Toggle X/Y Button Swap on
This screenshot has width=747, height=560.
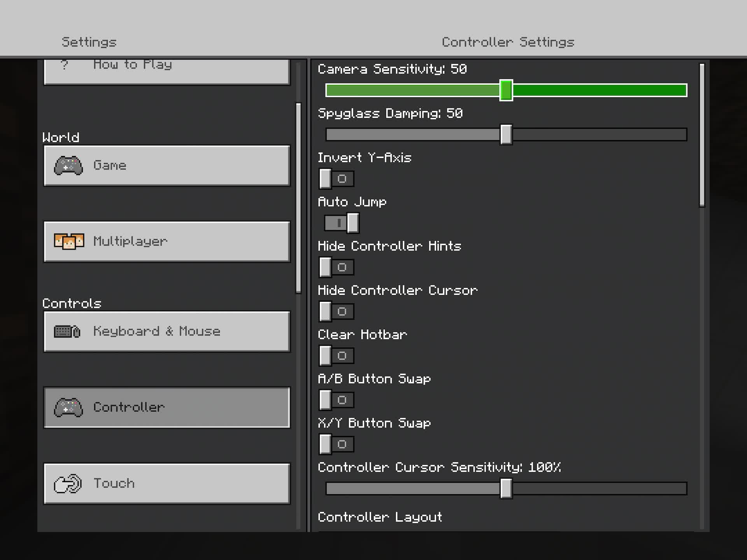click(x=337, y=444)
